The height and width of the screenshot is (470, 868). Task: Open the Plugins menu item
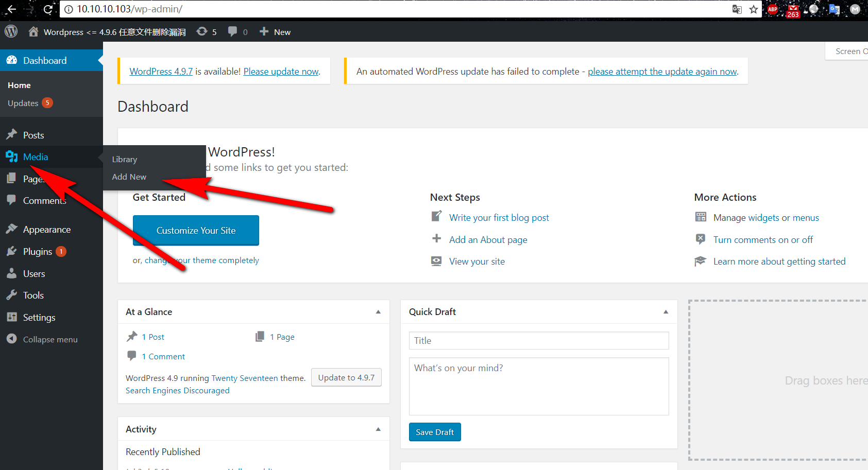click(38, 252)
